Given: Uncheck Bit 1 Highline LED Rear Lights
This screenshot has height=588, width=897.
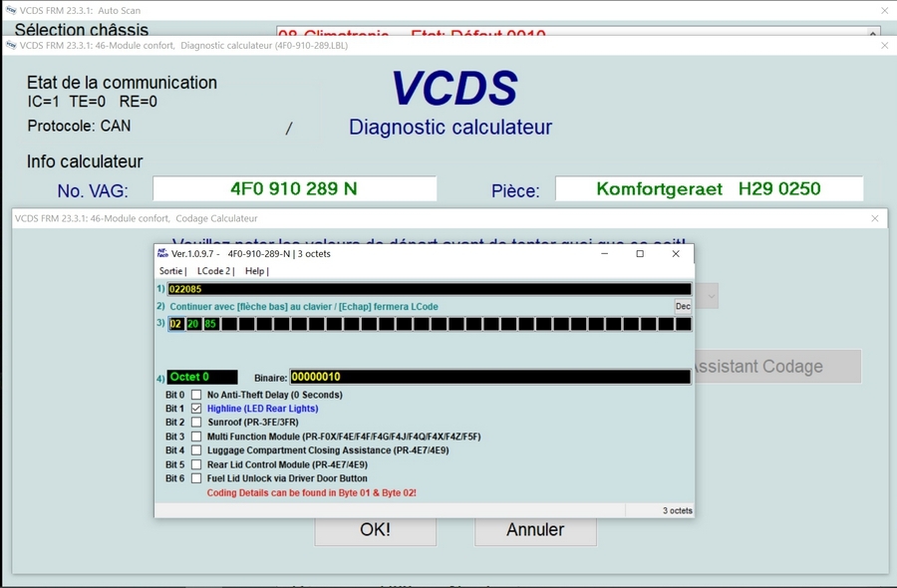Looking at the screenshot, I should click(196, 409).
